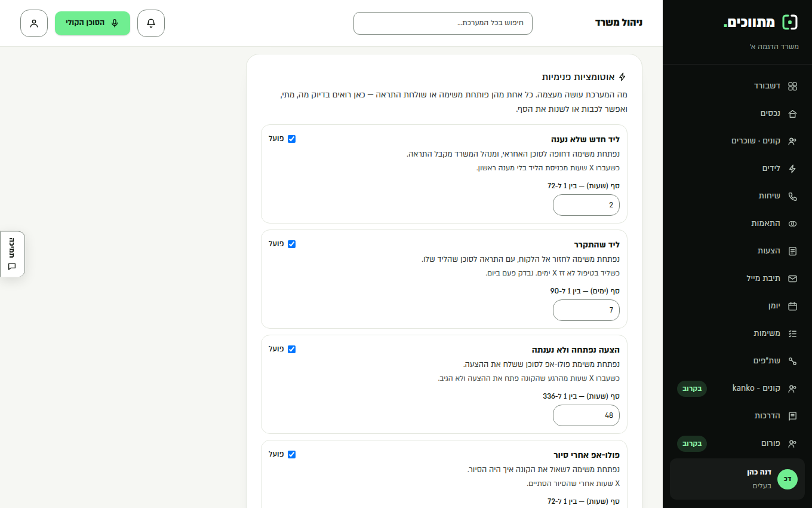The width and height of the screenshot is (812, 508).
Task: Focus the system-wide search field
Action: click(443, 23)
